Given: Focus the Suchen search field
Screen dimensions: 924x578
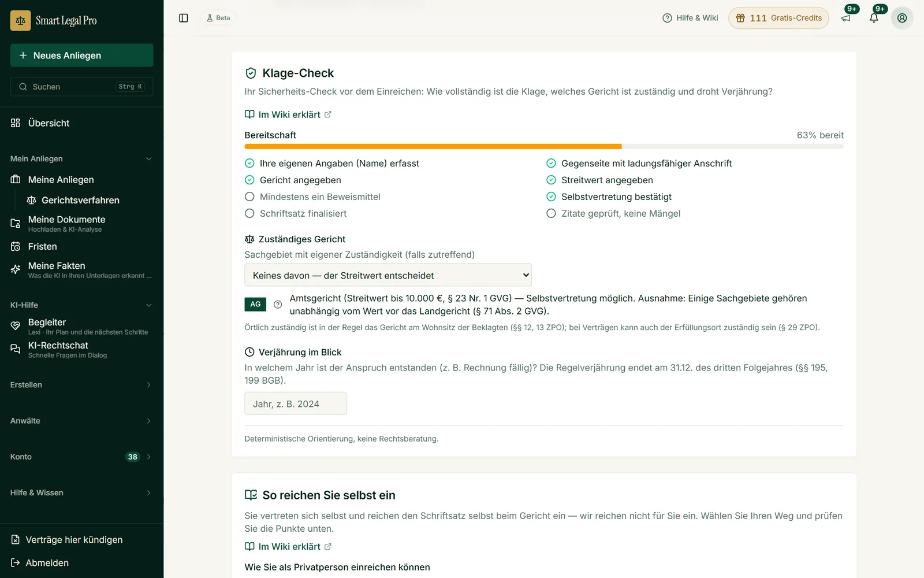Looking at the screenshot, I should (81, 87).
